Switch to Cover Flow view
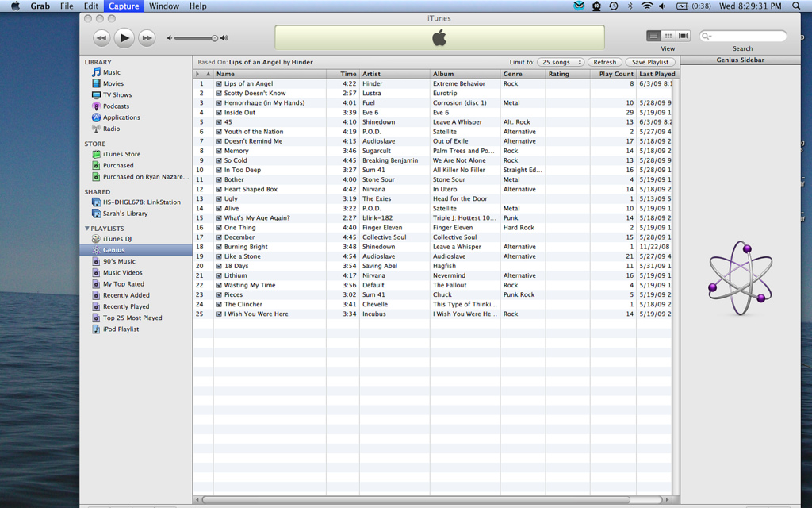This screenshot has height=508, width=812. [684, 36]
